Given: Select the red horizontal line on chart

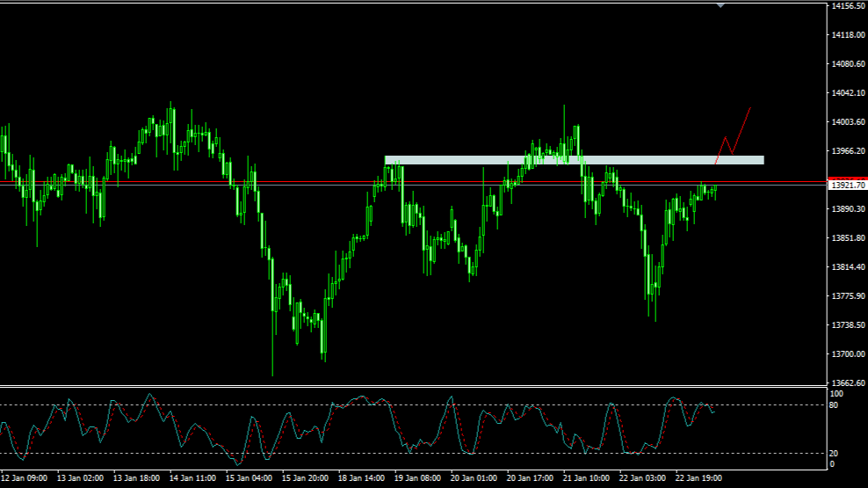Looking at the screenshot, I should [414, 181].
